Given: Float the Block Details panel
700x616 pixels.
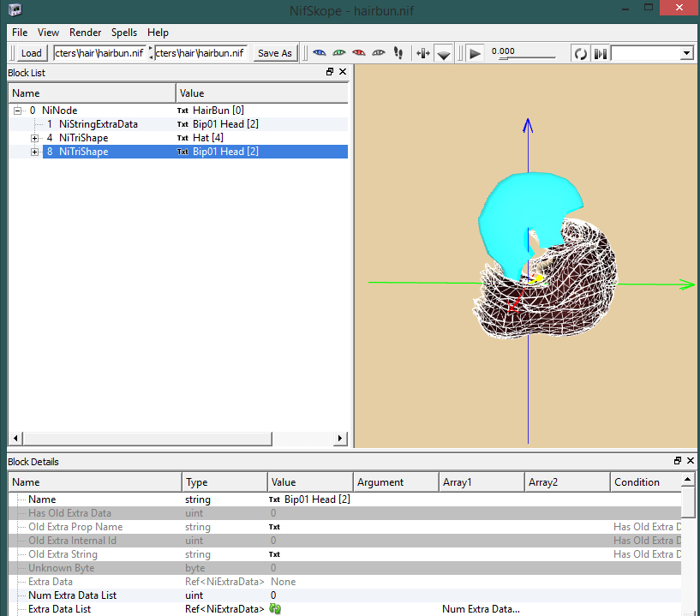Looking at the screenshot, I should [x=678, y=462].
